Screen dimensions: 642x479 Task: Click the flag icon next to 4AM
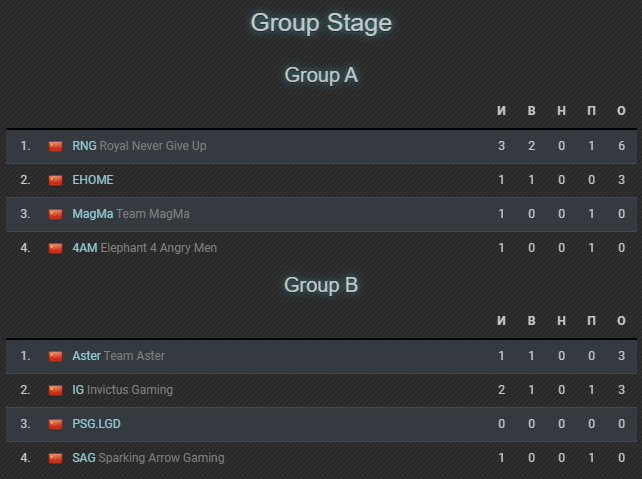[56, 248]
